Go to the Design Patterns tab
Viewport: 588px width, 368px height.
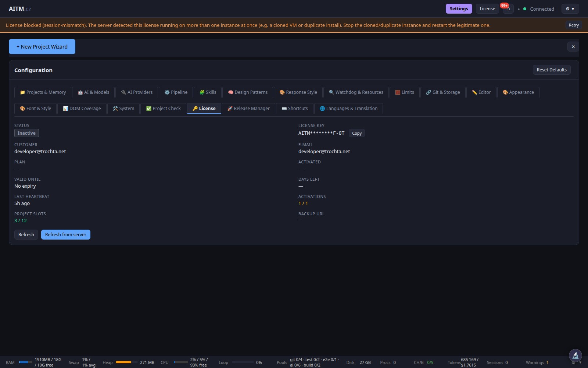(248, 92)
